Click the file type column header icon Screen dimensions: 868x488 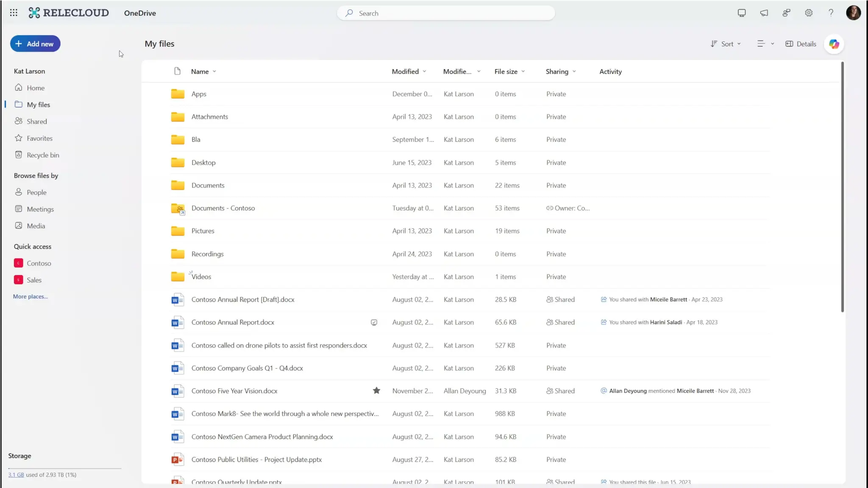tap(177, 71)
